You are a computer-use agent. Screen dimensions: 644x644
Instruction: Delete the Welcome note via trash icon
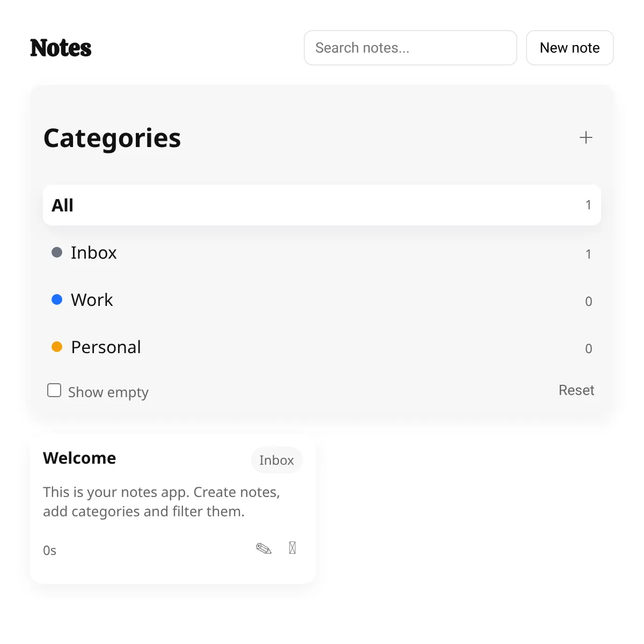(292, 548)
